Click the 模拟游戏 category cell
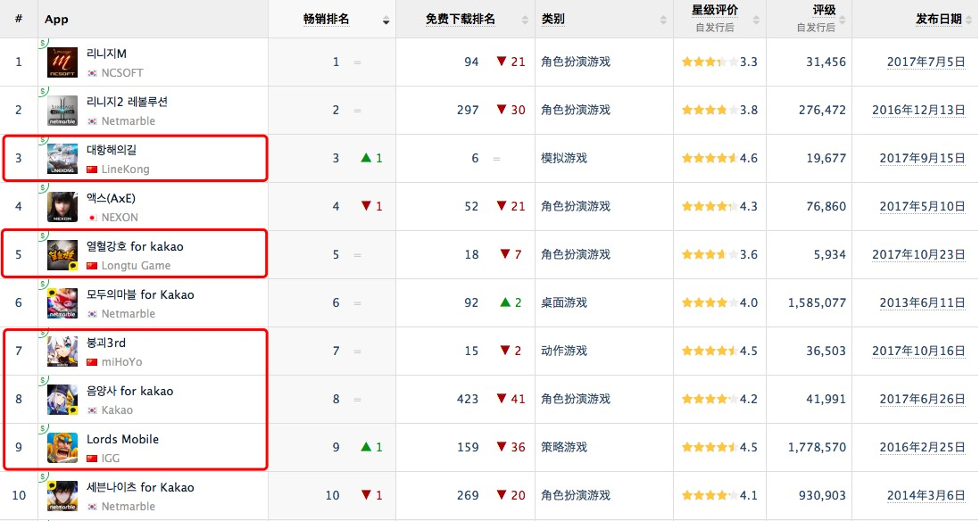The image size is (980, 521). 564,158
